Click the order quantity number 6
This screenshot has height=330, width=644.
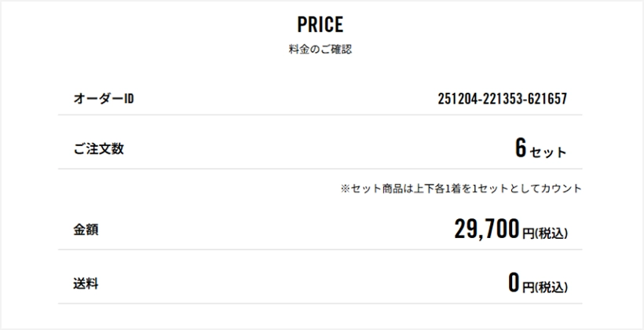click(521, 148)
